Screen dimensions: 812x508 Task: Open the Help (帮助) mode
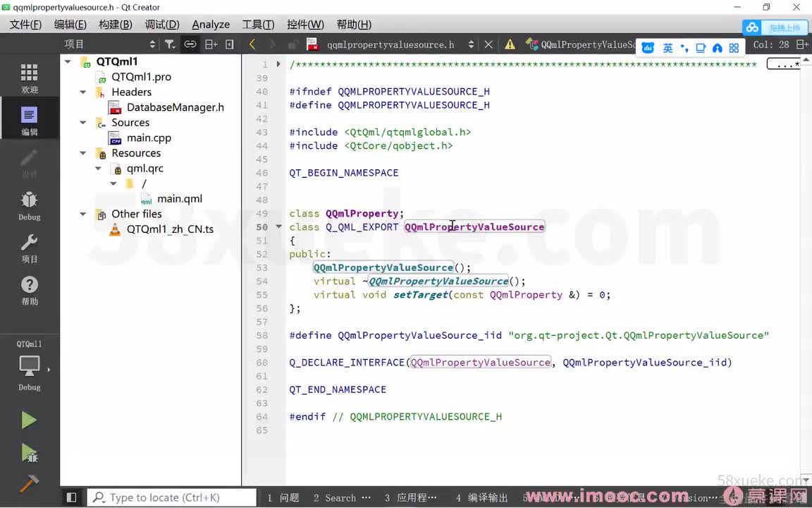(29, 290)
